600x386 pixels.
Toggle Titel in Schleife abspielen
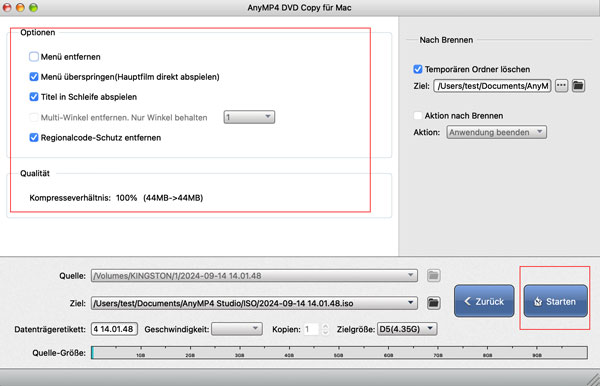coord(34,97)
